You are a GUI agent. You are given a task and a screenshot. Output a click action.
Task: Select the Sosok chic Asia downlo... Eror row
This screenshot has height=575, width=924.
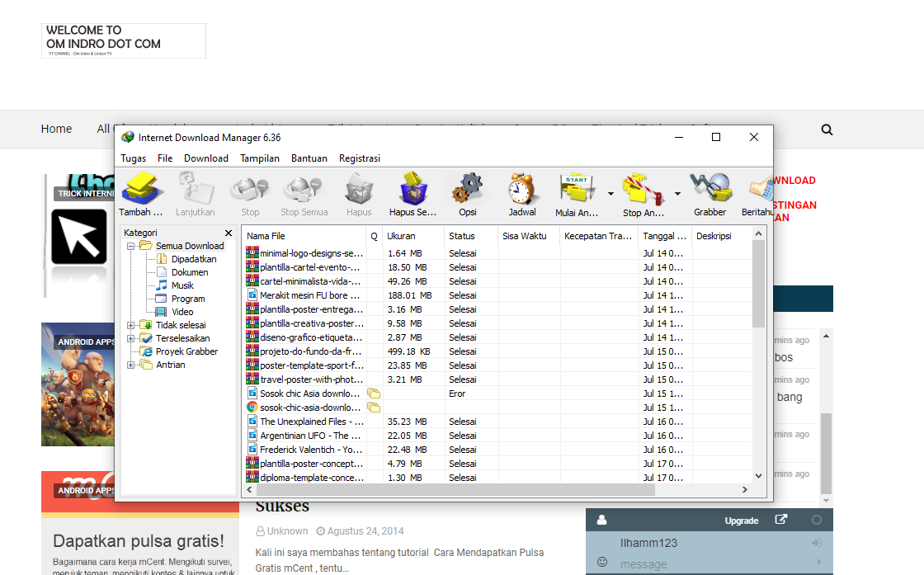[x=498, y=394]
